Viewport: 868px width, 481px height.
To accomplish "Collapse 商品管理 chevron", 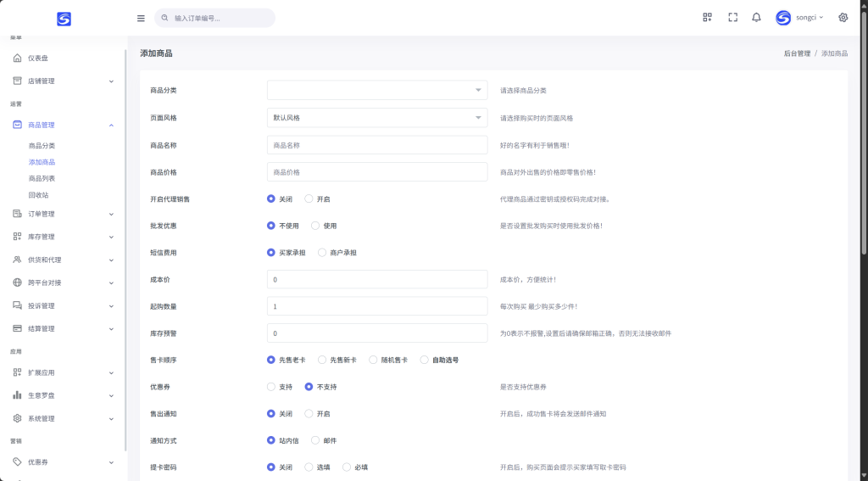I will click(111, 126).
